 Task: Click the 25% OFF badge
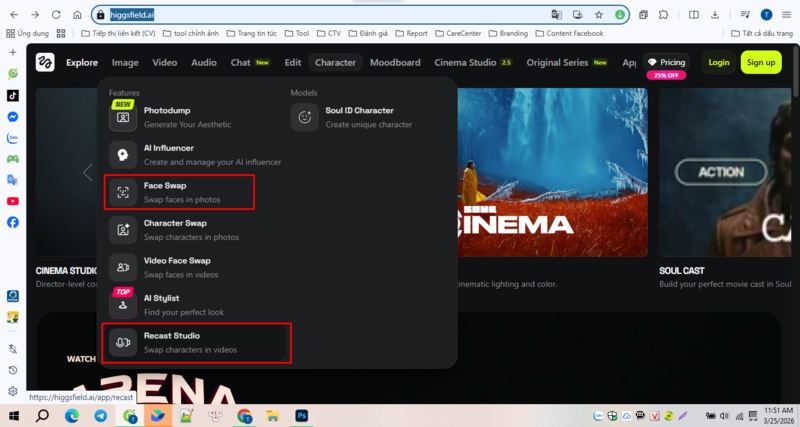pyautogui.click(x=666, y=76)
